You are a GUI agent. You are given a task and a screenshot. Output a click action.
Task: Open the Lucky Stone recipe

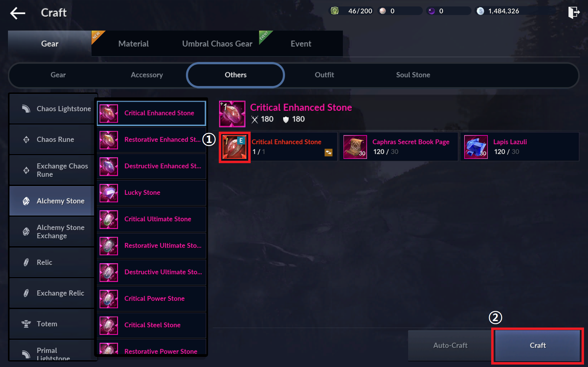(x=151, y=193)
